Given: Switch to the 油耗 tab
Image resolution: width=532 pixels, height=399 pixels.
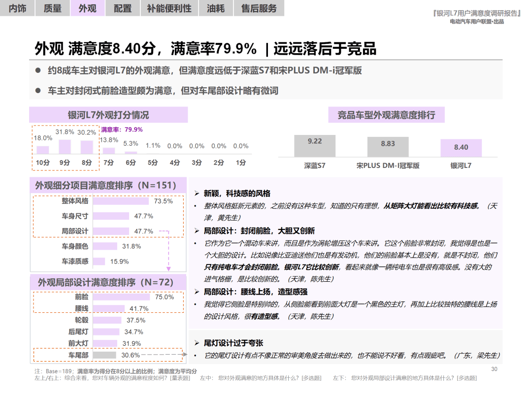Looking at the screenshot, I should pos(215,8).
